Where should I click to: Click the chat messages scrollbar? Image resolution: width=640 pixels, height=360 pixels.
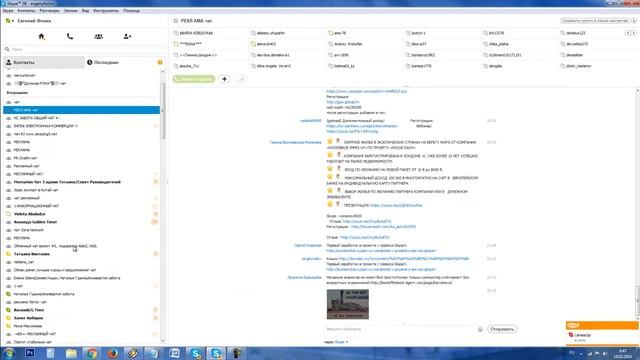tap(637, 302)
